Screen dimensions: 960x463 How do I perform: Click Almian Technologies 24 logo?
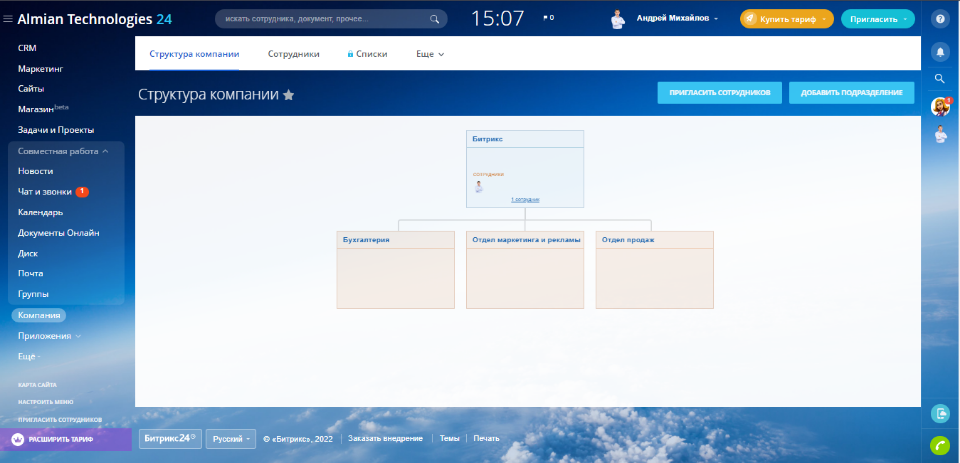coord(95,19)
